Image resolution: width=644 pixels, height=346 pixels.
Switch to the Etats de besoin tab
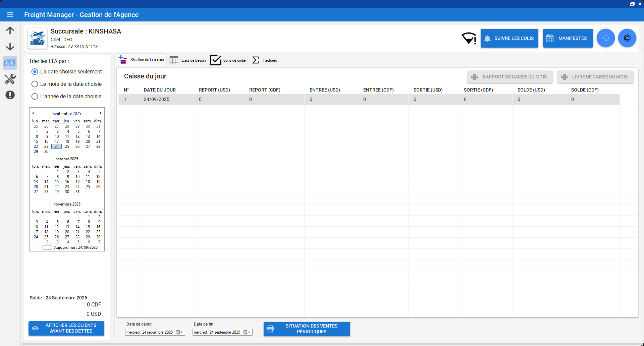click(188, 60)
